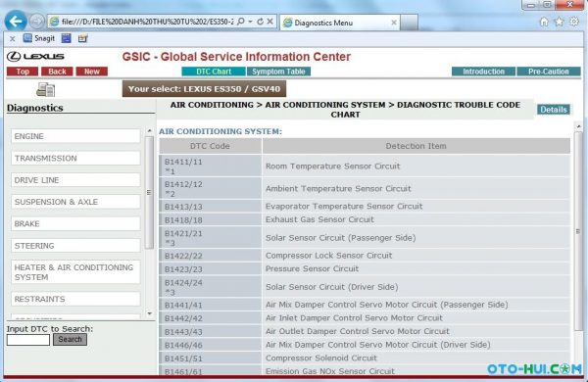Screen dimensions: 588x382
Task: Click the Snagit toolbar icon
Action: [38, 38]
